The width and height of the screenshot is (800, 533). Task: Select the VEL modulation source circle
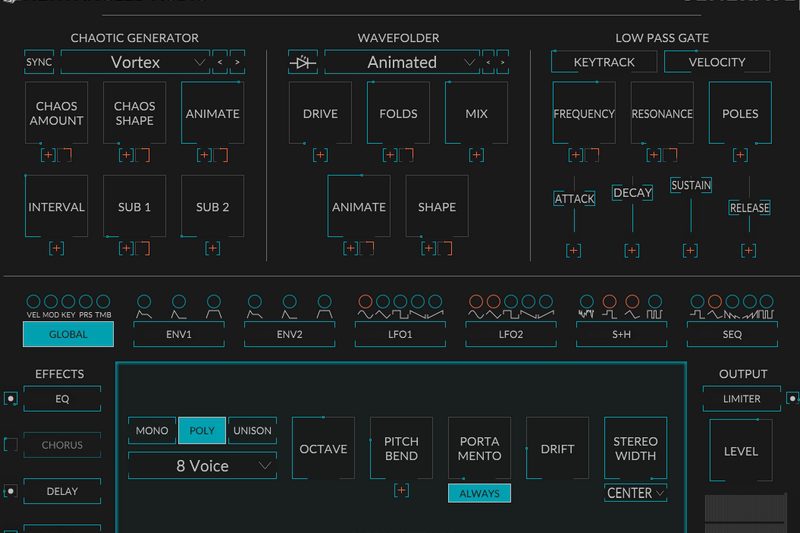(33, 301)
